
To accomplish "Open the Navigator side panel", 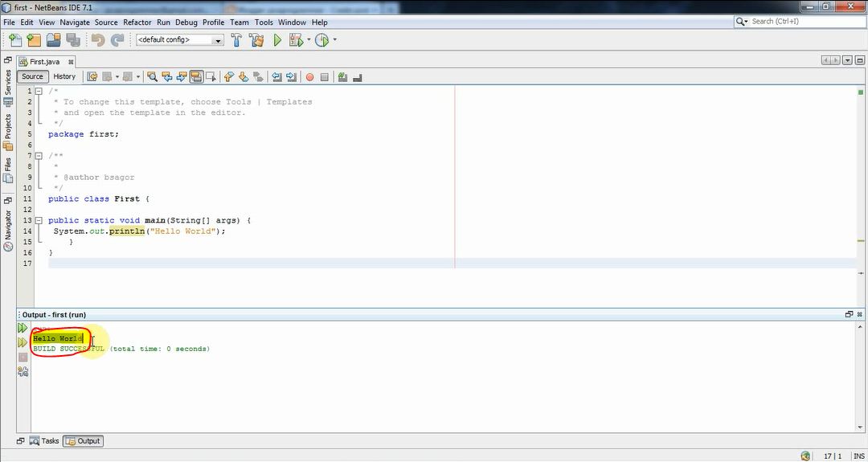I will 8,230.
